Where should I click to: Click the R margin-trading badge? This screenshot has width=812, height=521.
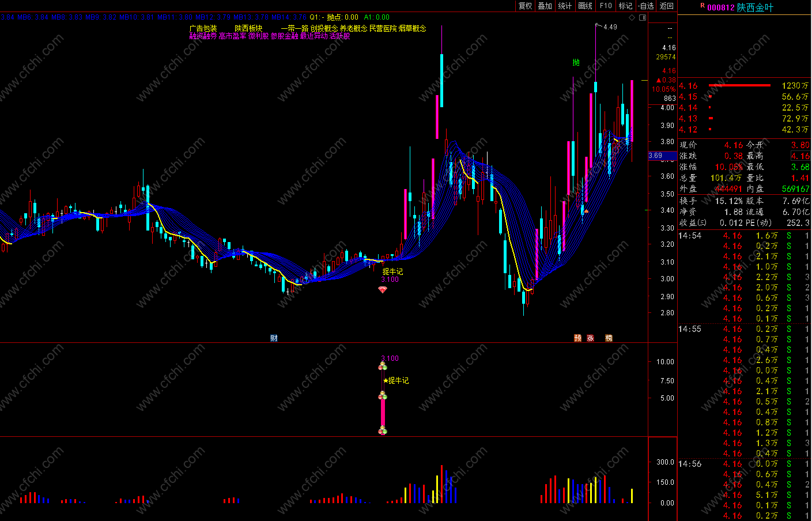coord(703,6)
